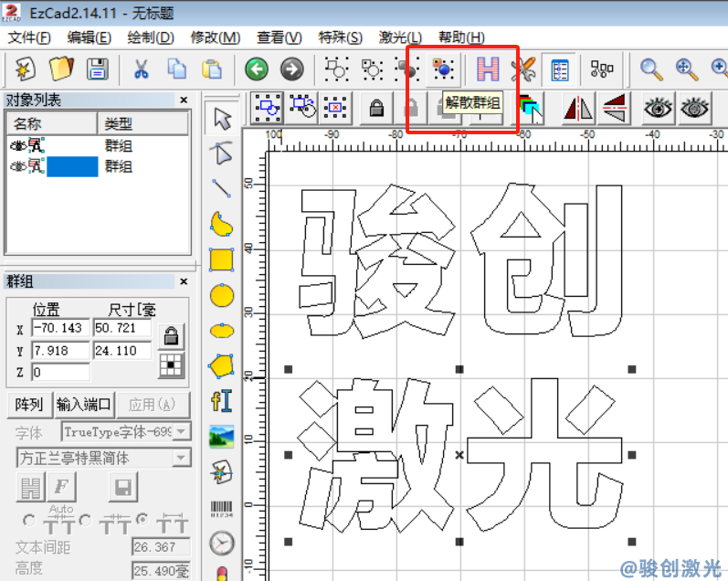Click arrow of TrueType字体 combo box
Image resolution: width=728 pixels, height=581 pixels.
pos(182,432)
